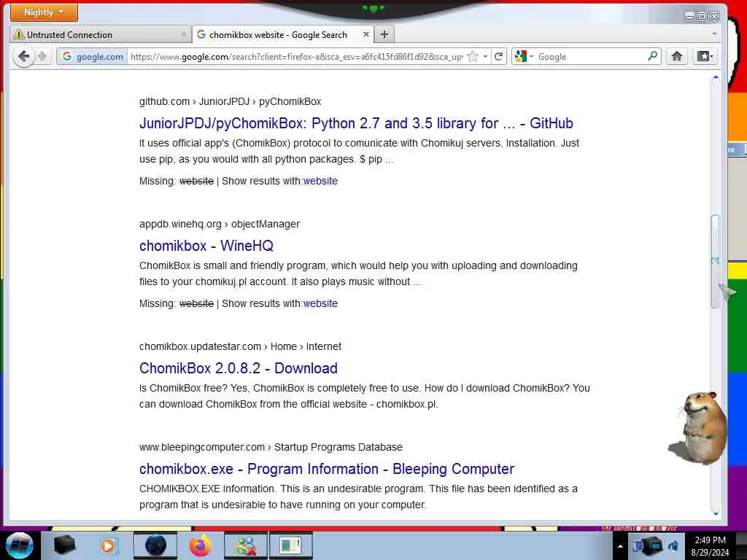747x560 pixels.
Task: Open the document window taskbar icon
Action: [x=291, y=545]
